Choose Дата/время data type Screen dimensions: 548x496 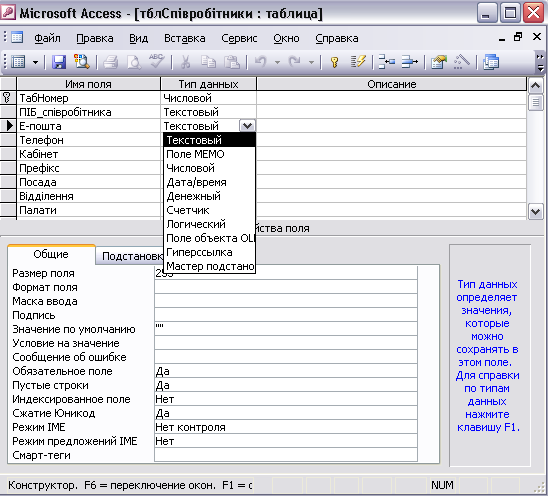tap(209, 182)
